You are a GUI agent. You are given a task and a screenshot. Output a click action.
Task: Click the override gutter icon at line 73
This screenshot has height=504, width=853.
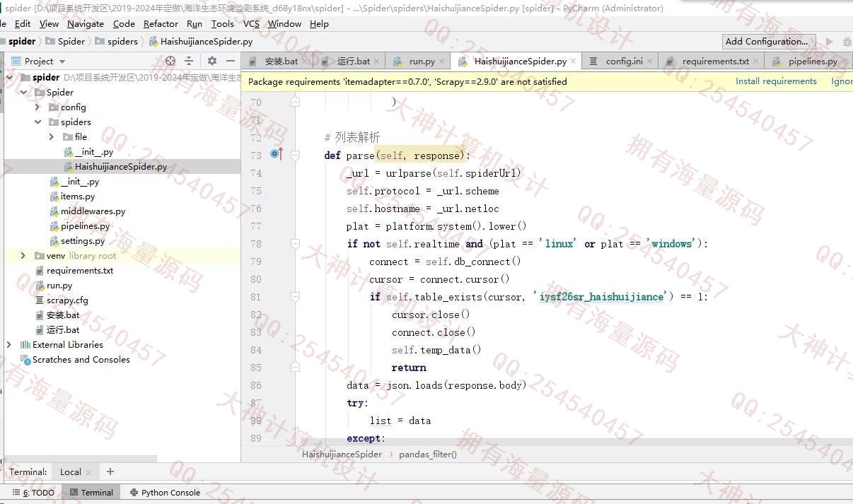[277, 154]
